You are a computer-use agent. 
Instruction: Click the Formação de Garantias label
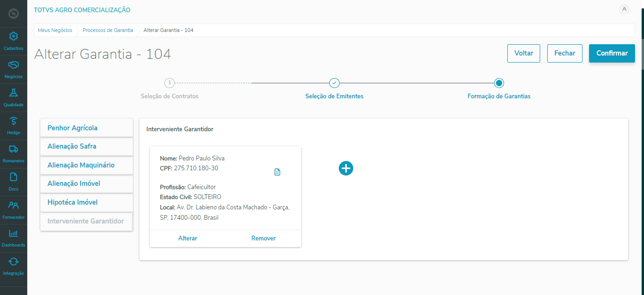click(x=499, y=96)
